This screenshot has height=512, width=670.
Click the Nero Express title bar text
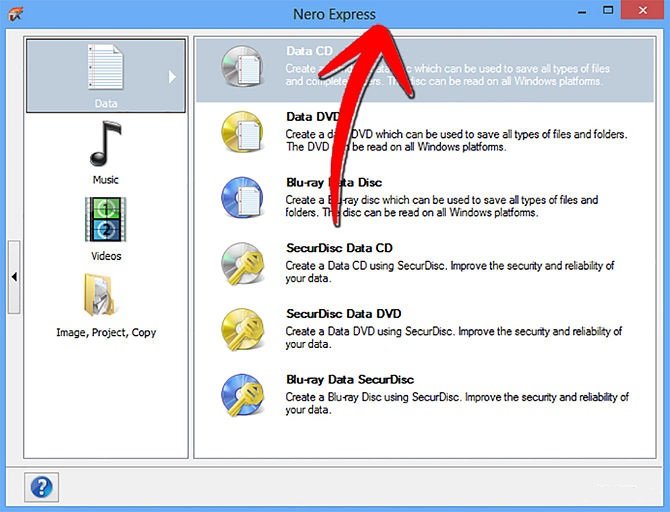point(334,14)
